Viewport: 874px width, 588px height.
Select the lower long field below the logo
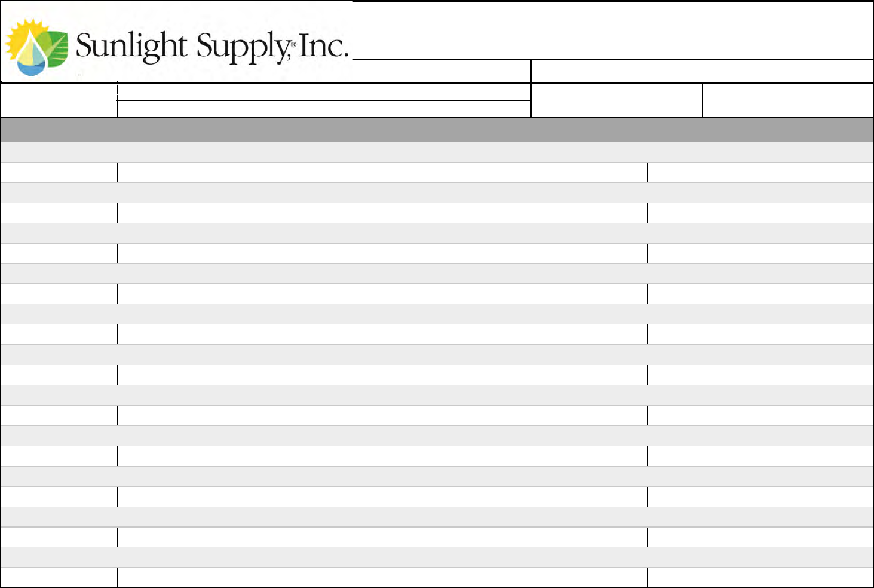[324, 108]
